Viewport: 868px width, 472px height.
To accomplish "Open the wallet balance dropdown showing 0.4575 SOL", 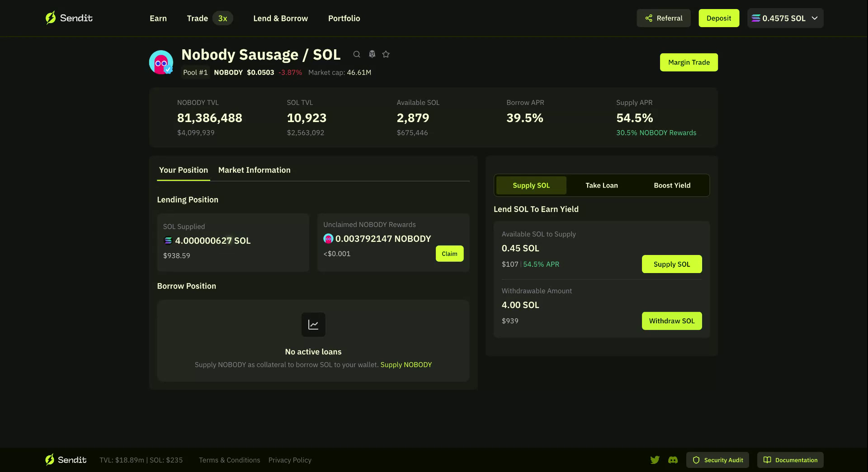I will coord(785,18).
